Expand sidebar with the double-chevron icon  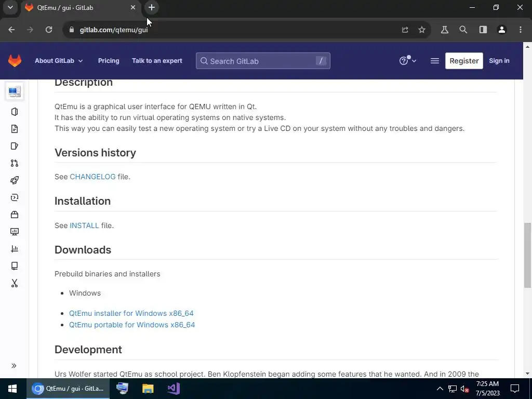14,366
